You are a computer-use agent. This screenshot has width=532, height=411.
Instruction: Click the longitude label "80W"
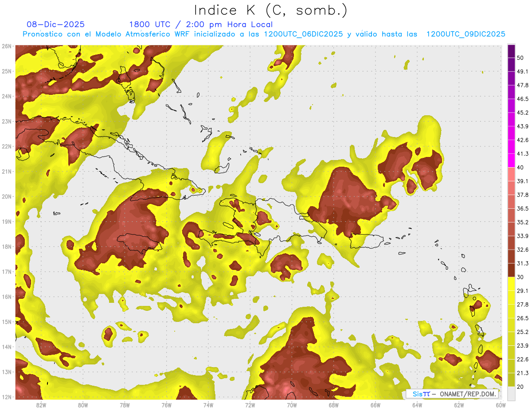click(83, 405)
